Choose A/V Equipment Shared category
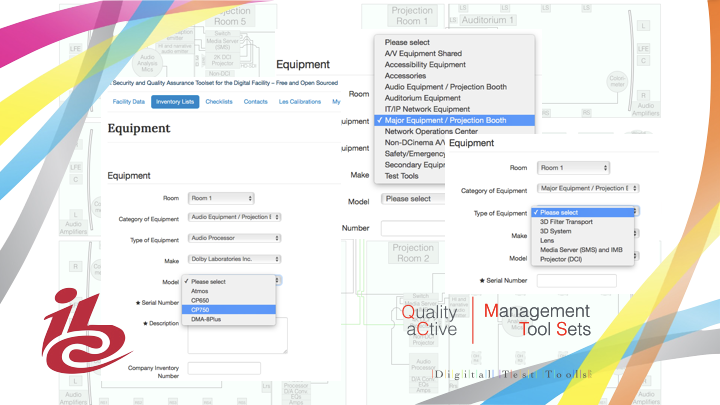Viewport: 720px width, 405px height. [455, 53]
